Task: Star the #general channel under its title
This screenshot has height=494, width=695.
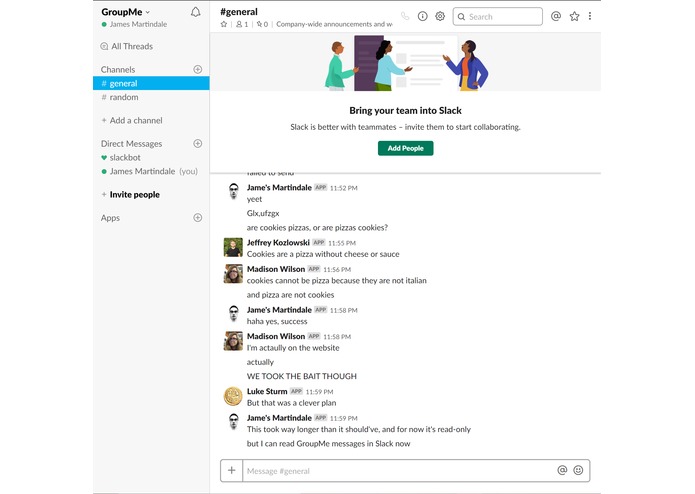Action: tap(224, 24)
